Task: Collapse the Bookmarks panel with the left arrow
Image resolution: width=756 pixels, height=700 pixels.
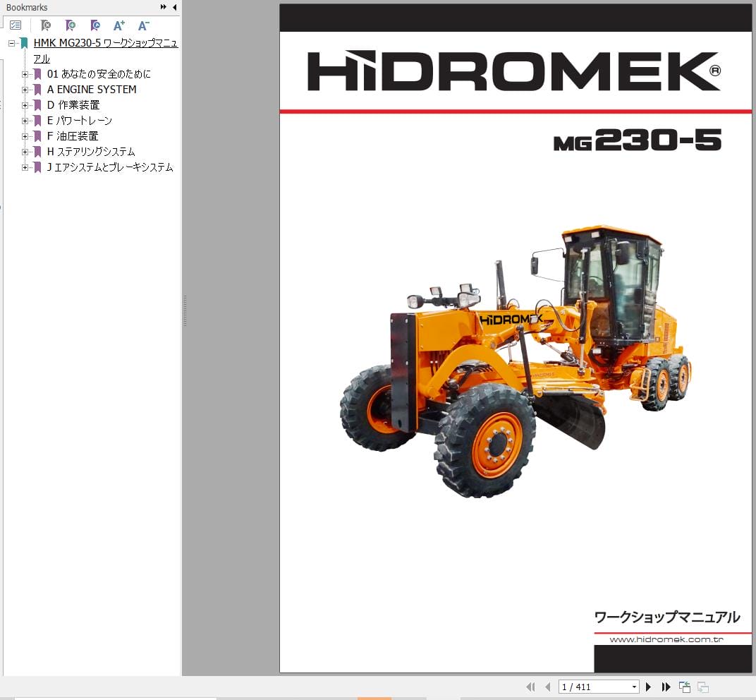Action: 174,7
